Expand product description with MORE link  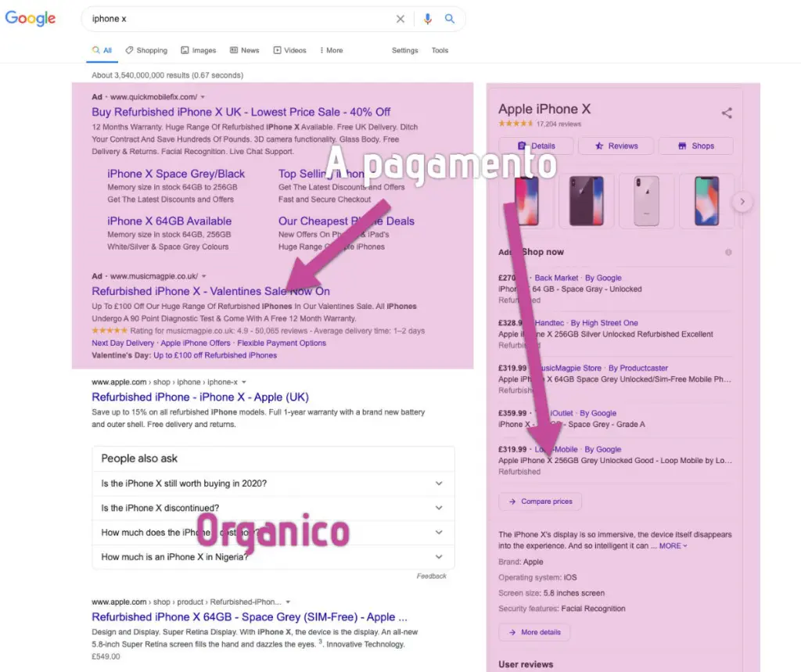[673, 546]
